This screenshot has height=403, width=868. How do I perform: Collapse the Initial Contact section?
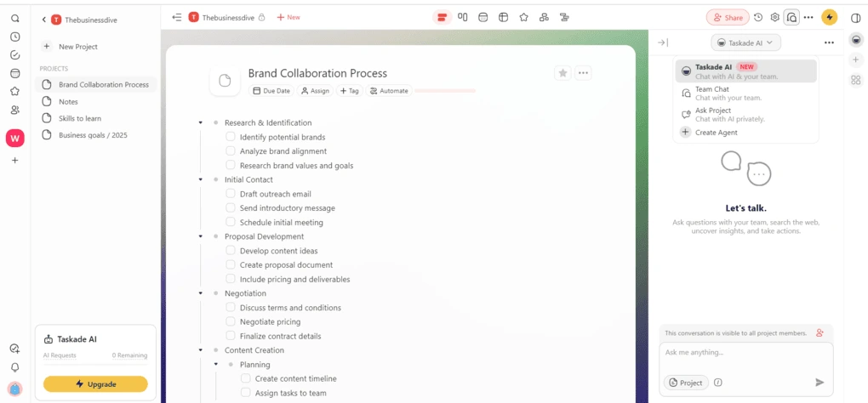[200, 179]
